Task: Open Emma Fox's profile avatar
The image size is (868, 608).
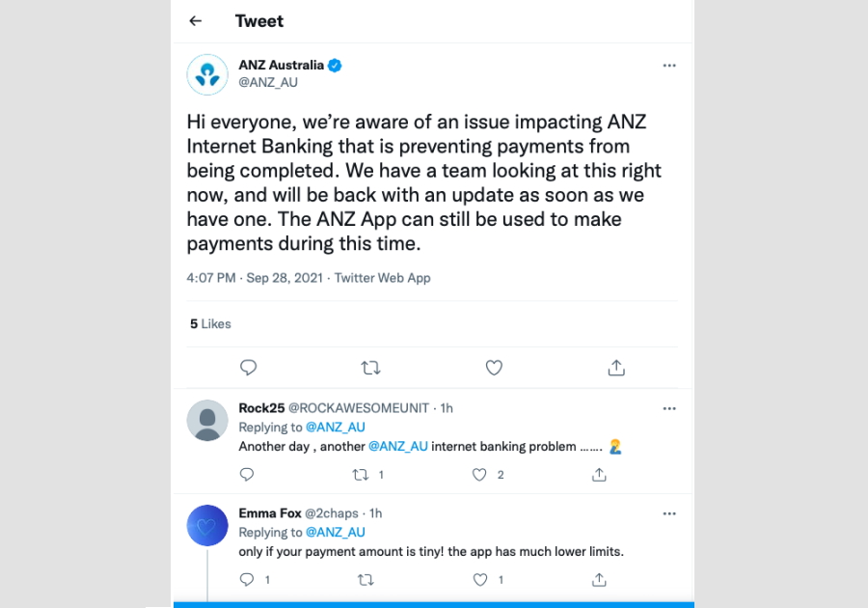Action: (207, 526)
